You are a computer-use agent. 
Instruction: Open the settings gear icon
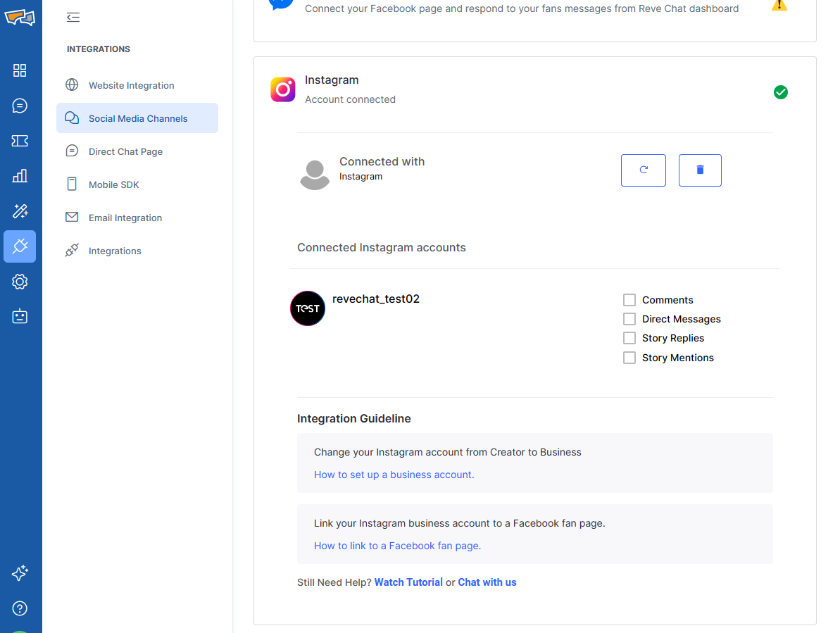[x=20, y=282]
